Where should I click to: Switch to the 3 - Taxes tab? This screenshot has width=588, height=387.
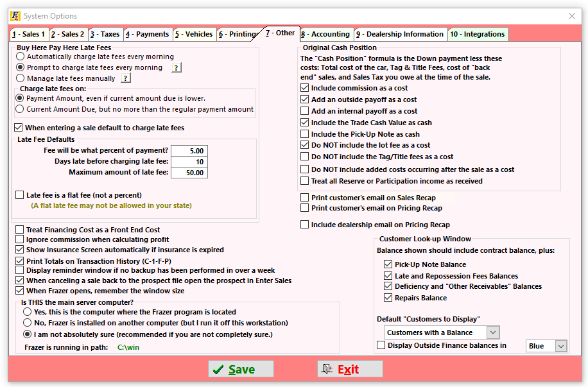point(105,34)
